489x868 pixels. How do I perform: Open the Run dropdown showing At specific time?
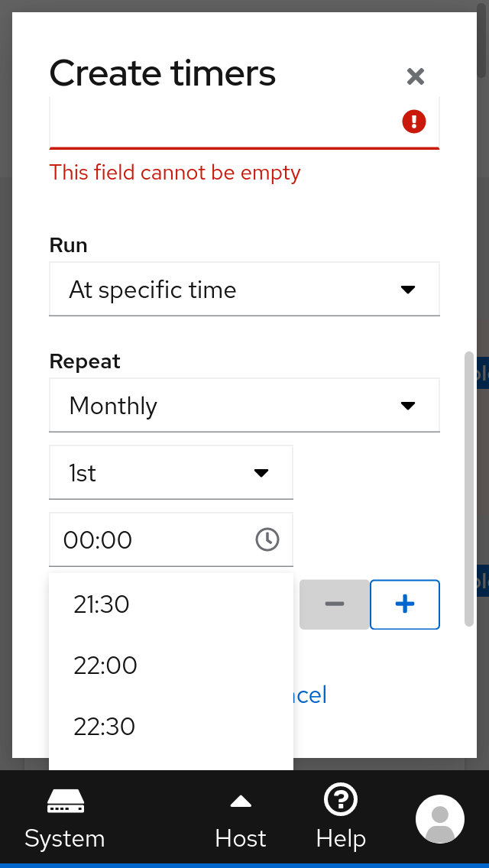coord(244,289)
